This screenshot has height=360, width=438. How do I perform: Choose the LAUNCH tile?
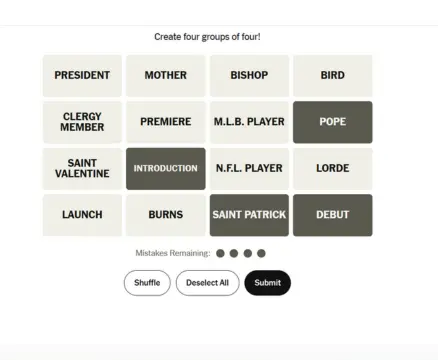pos(82,215)
